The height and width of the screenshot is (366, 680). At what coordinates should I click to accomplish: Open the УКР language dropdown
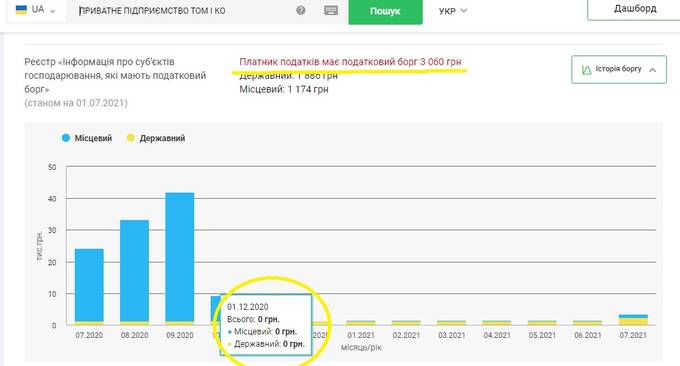tap(452, 11)
